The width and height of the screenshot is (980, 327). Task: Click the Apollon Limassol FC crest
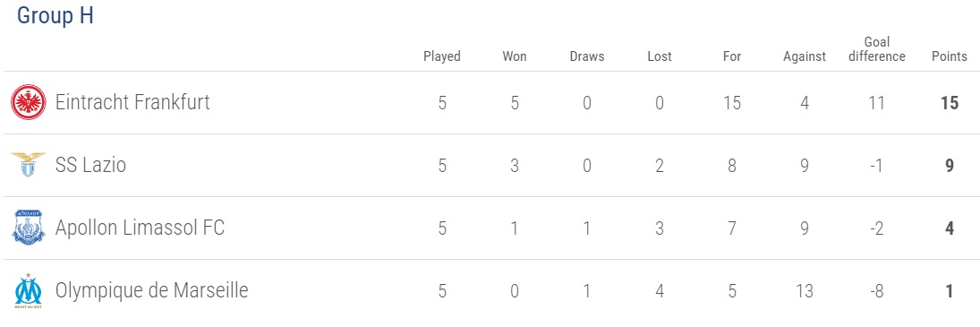[28, 228]
